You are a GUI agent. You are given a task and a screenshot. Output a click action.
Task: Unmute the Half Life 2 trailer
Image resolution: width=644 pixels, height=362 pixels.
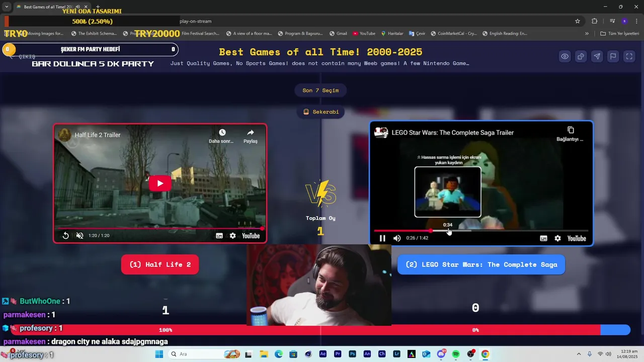click(x=79, y=235)
